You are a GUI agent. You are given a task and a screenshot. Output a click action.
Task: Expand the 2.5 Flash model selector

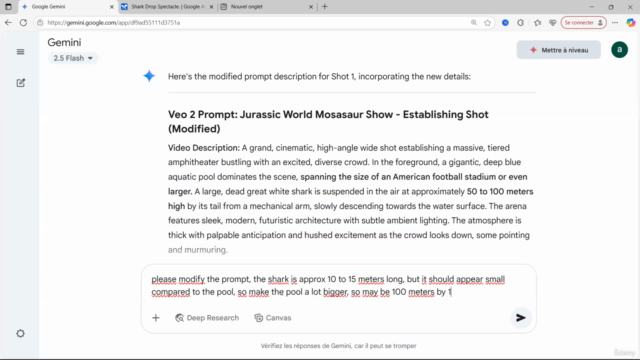coord(73,58)
